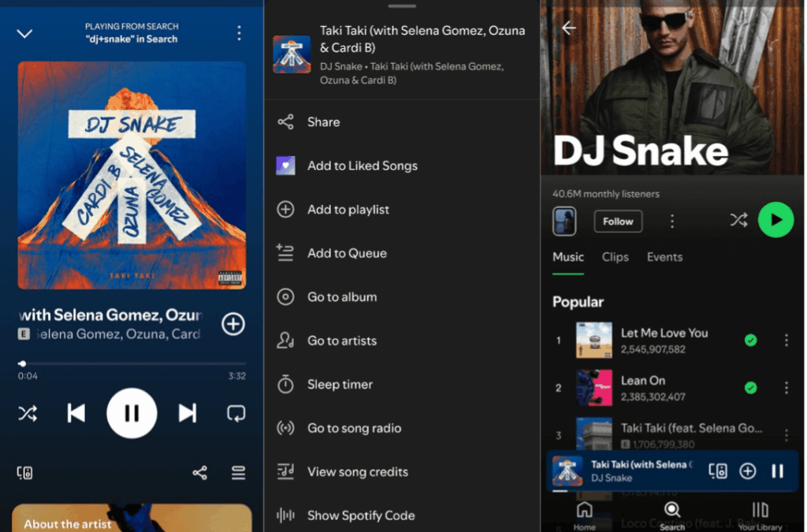Open the play queue icon

[x=238, y=472]
